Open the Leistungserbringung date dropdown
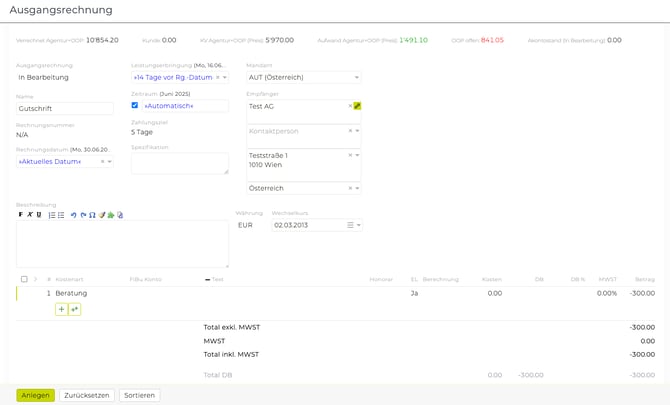Screen dimensions: 670x405 point(225,77)
